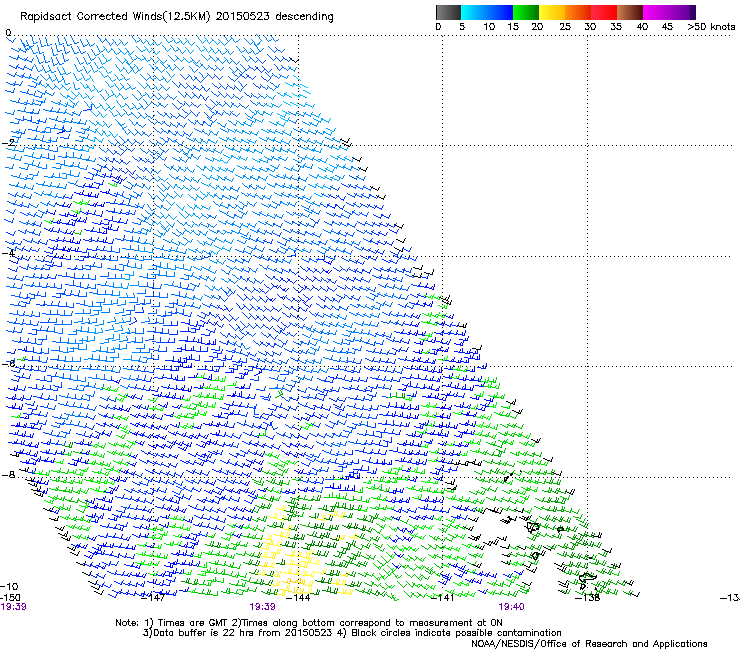This screenshot has height=650, width=740.
Task: Click the '25' legend scale label
Action: [x=565, y=27]
